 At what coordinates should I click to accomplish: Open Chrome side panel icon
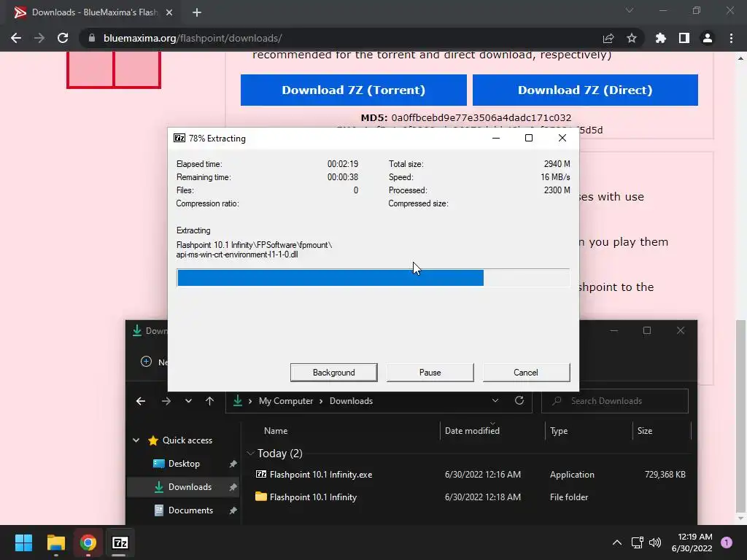click(x=684, y=38)
